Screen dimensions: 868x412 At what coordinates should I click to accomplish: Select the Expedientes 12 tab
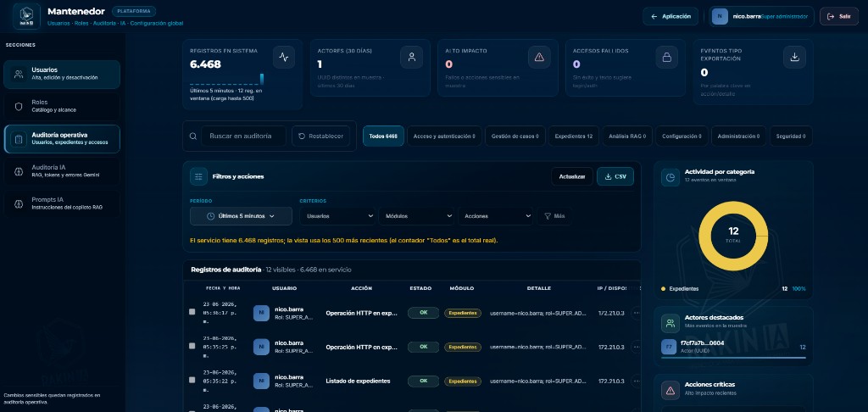[x=574, y=136]
